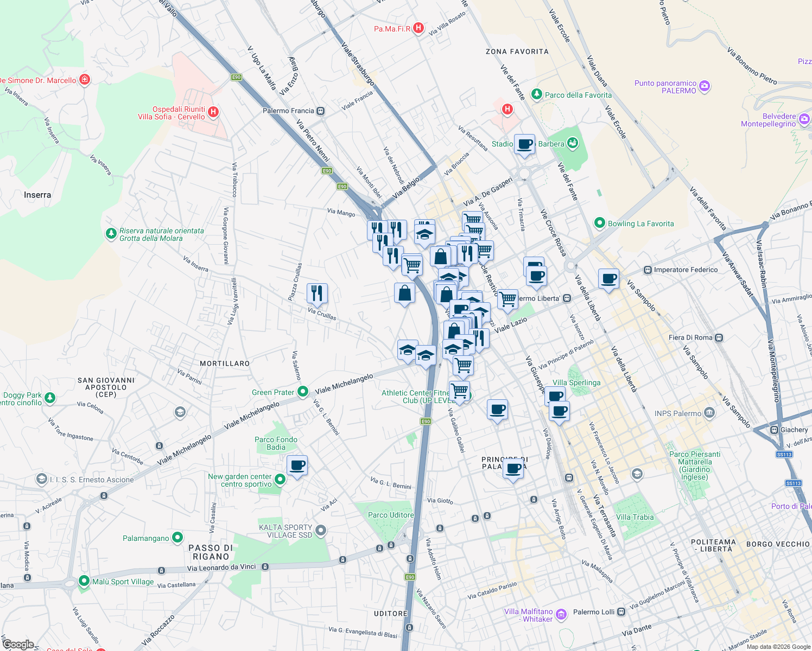
Task: Click the Villa Malfitano - Whitaker marker
Action: (x=561, y=614)
